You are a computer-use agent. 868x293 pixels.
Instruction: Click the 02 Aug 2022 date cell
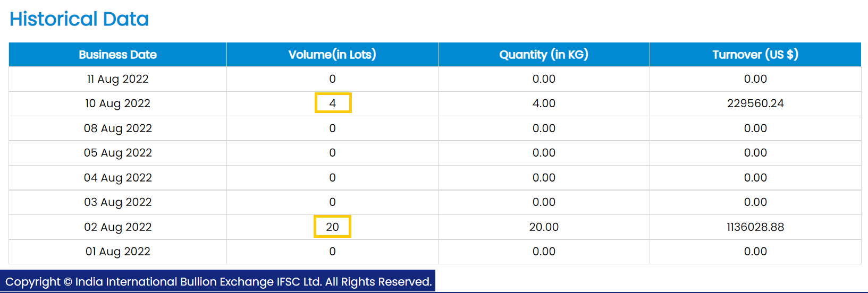[x=117, y=227]
